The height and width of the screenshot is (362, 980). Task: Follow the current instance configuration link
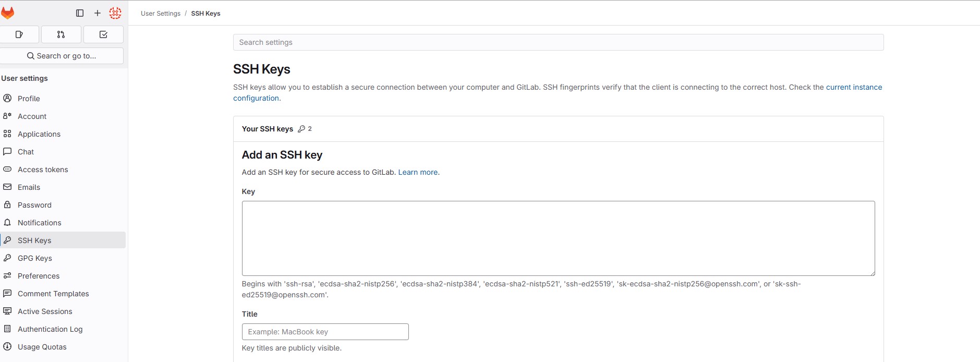(x=853, y=87)
